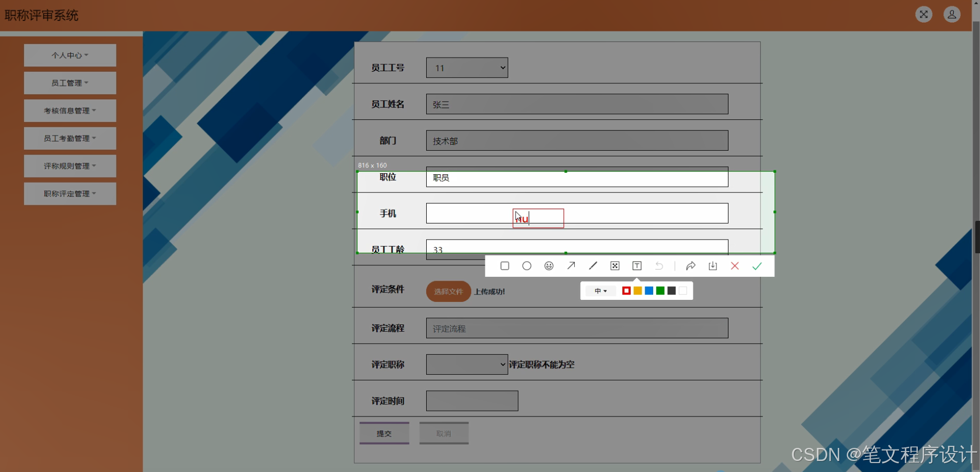The height and width of the screenshot is (472, 980).
Task: Share the screenshot with forward arrow
Action: click(x=691, y=266)
